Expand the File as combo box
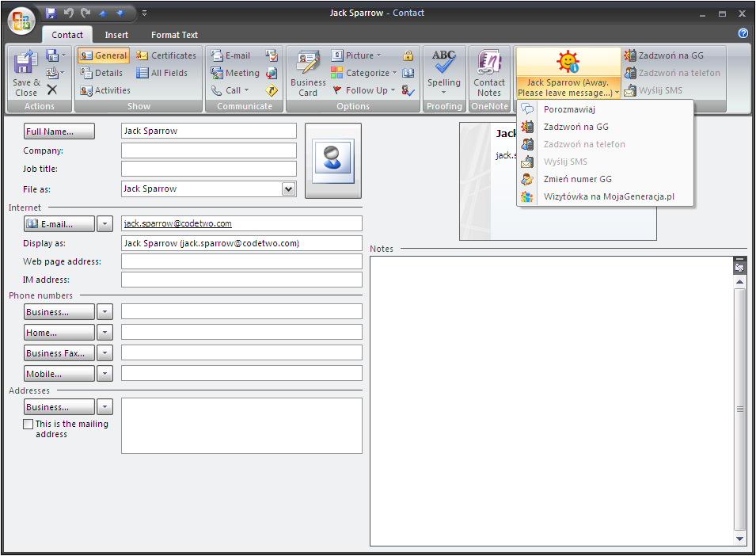The height and width of the screenshot is (556, 756). click(288, 189)
